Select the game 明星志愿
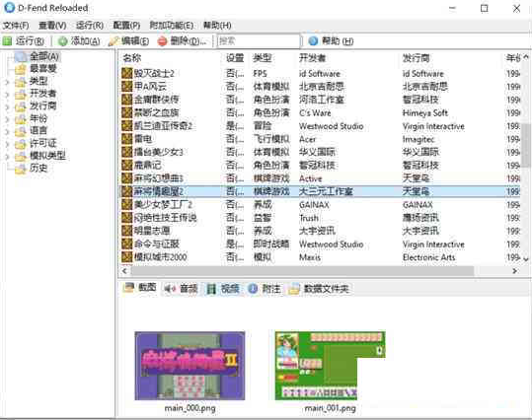This screenshot has height=420, width=532. tap(152, 231)
